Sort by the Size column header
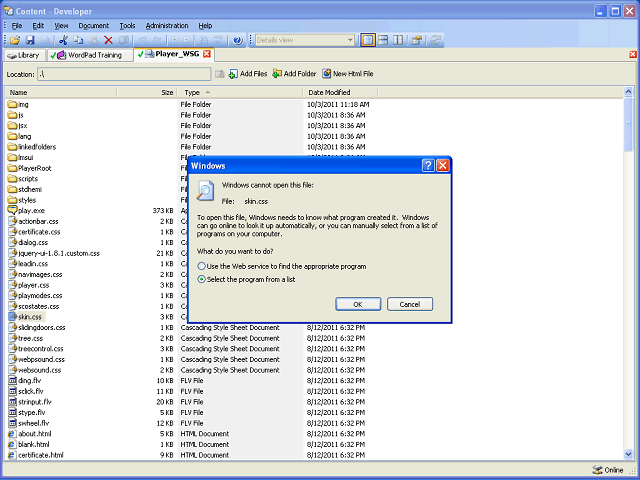This screenshot has height=480, width=640. (x=147, y=92)
